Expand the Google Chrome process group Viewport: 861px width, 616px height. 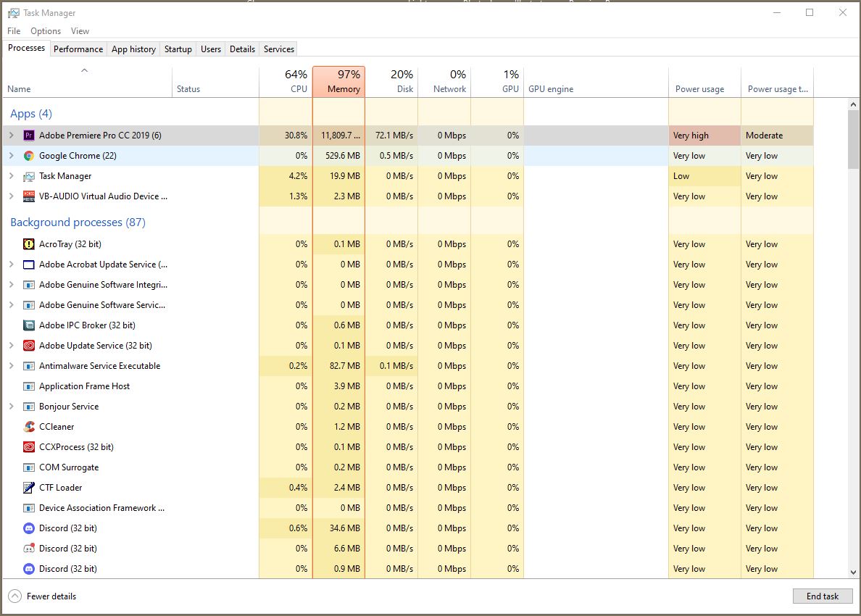click(11, 156)
